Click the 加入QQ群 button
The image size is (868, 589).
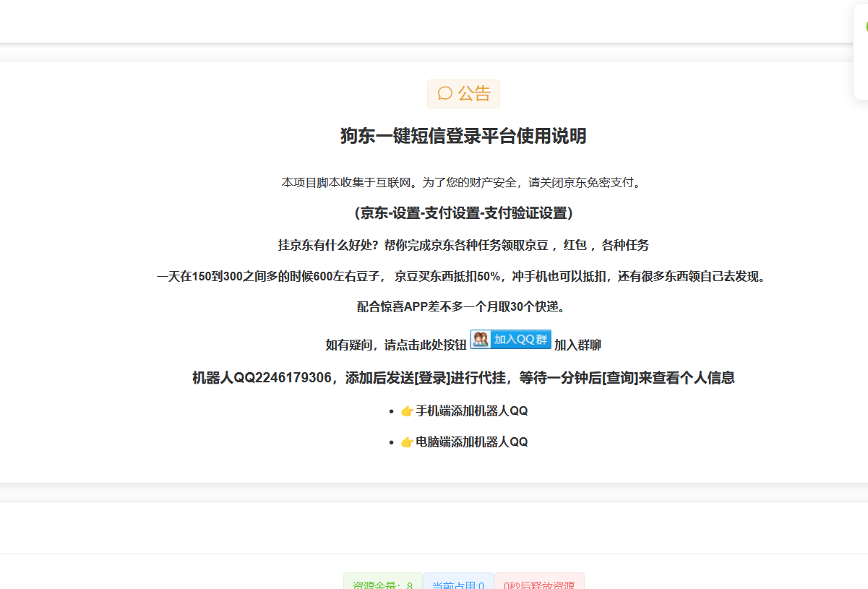[511, 340]
